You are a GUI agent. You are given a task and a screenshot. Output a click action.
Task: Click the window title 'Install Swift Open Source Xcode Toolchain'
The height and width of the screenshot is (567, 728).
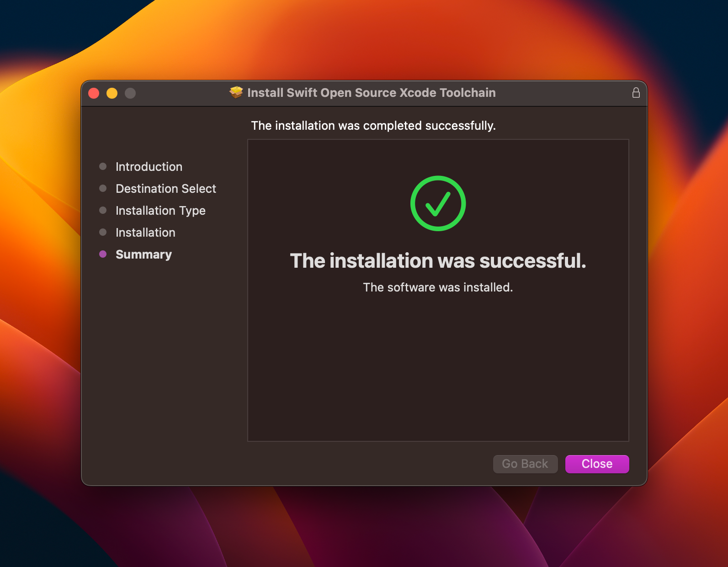tap(371, 93)
